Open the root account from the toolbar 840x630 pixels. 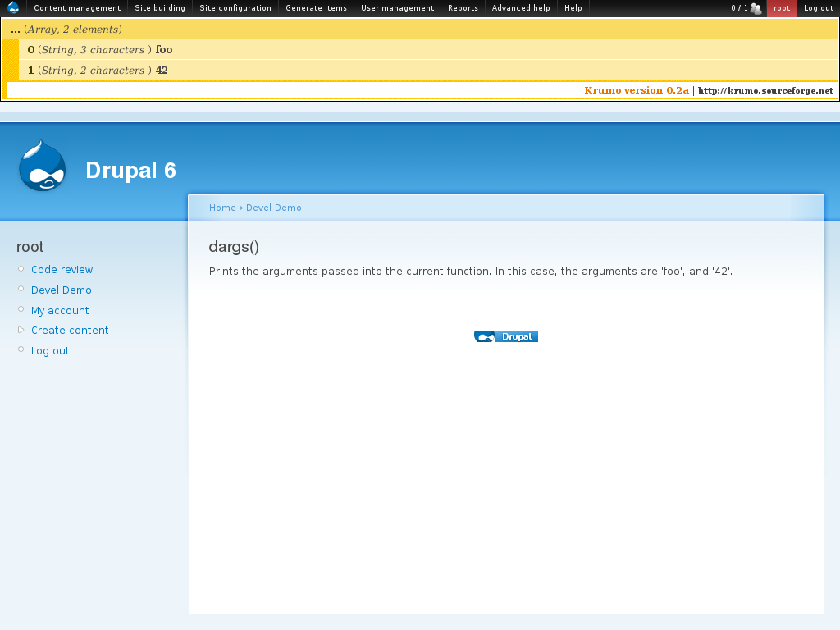(x=782, y=8)
